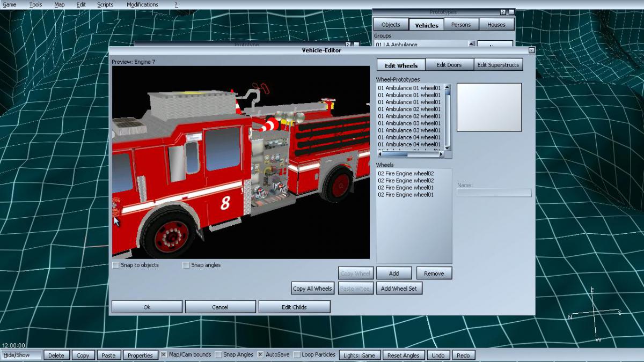
Task: Select the Vehicles tab
Action: [x=427, y=25]
